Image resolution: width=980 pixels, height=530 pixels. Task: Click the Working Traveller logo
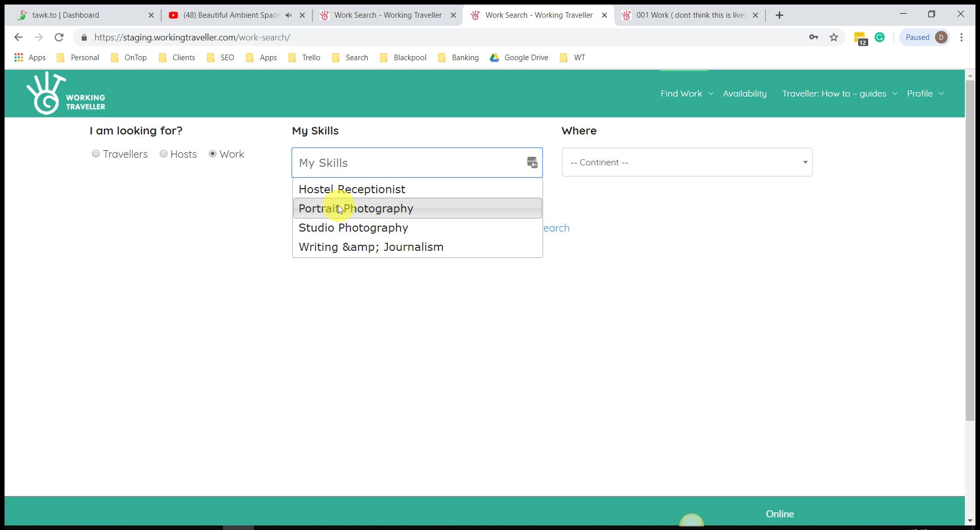click(x=66, y=94)
